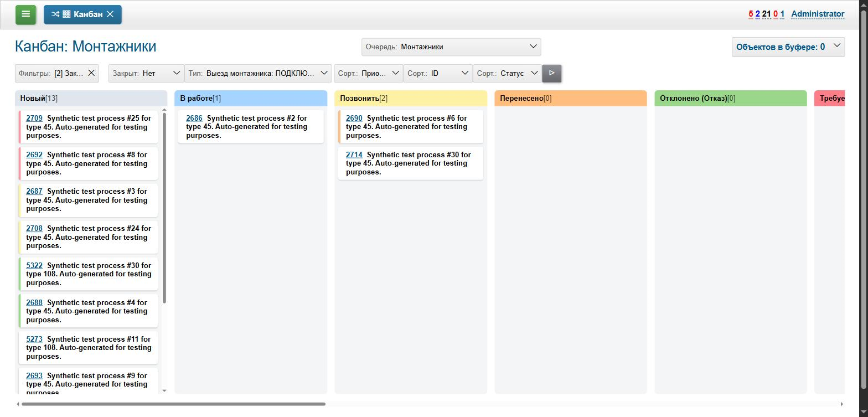The height and width of the screenshot is (417, 868).
Task: Open the first Сорт. Прио dropdown
Action: pos(369,73)
